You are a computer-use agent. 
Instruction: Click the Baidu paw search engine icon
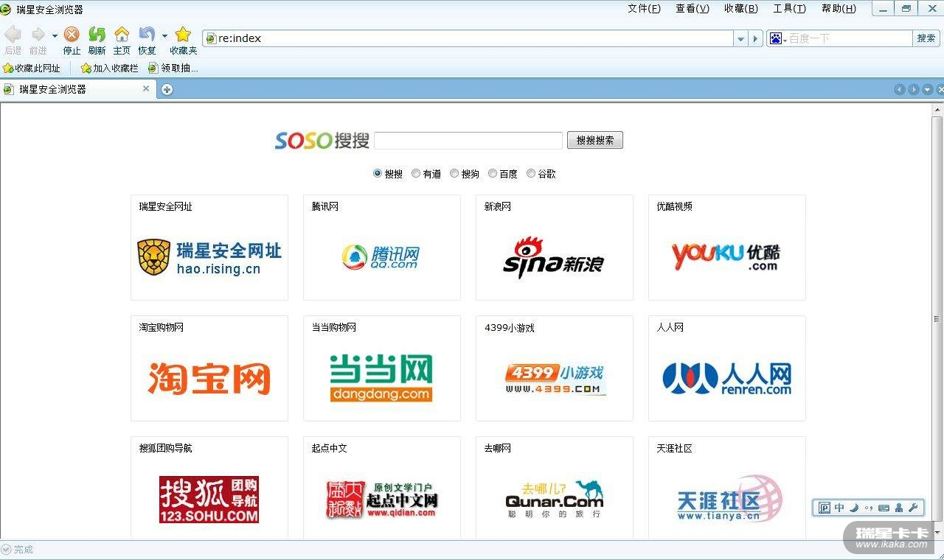(775, 38)
